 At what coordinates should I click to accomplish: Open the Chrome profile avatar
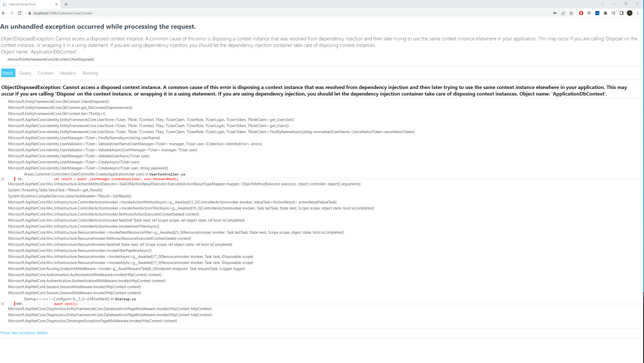click(629, 13)
